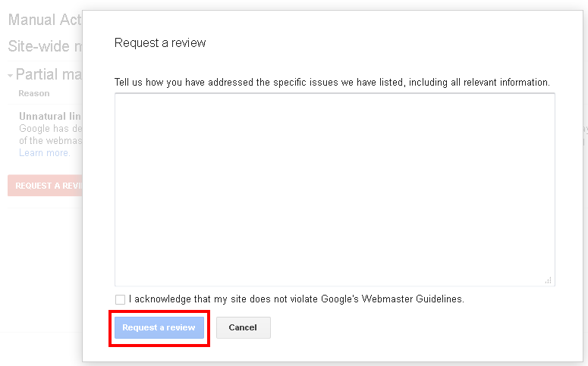Click the red REQUEST A REVIEW background button
Viewport: 588px width, 366px height.
pos(45,186)
